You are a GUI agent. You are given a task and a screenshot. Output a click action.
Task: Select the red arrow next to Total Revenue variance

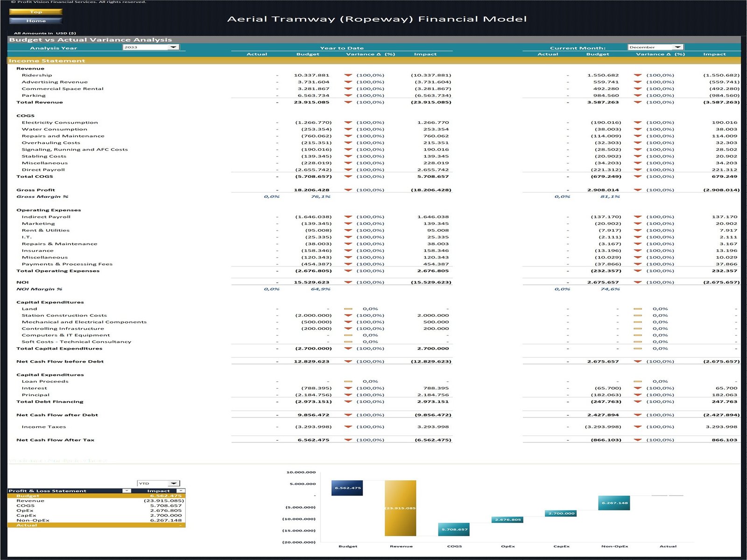(x=348, y=102)
